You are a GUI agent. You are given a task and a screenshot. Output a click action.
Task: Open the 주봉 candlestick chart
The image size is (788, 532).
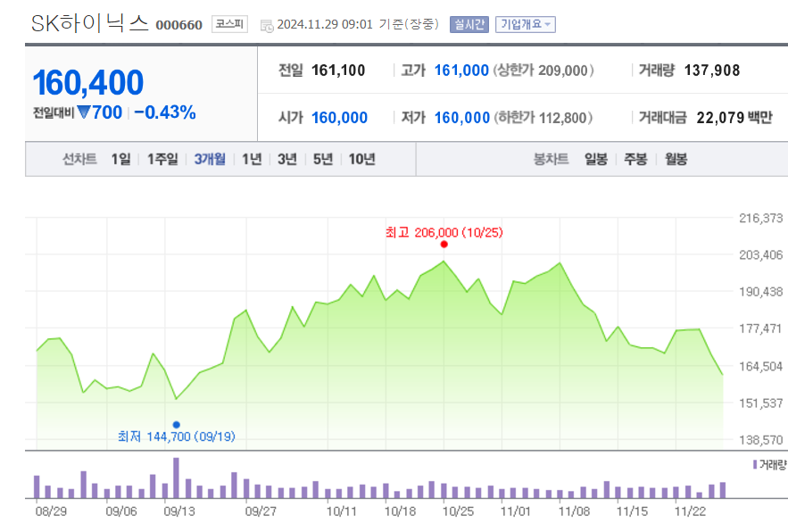pyautogui.click(x=635, y=160)
